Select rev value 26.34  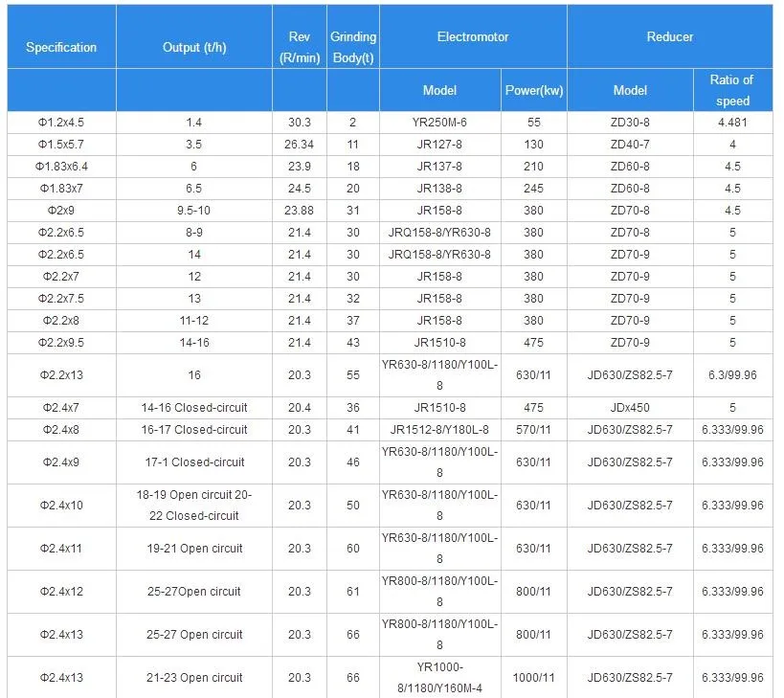coord(299,145)
